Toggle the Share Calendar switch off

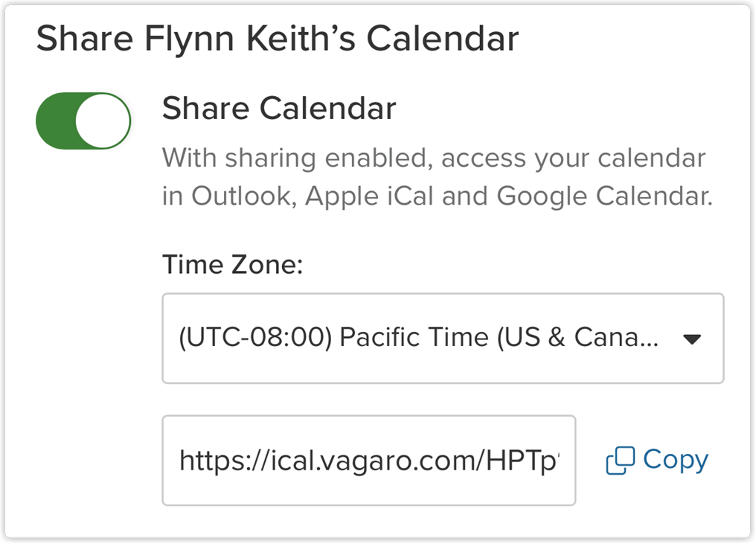tap(83, 121)
